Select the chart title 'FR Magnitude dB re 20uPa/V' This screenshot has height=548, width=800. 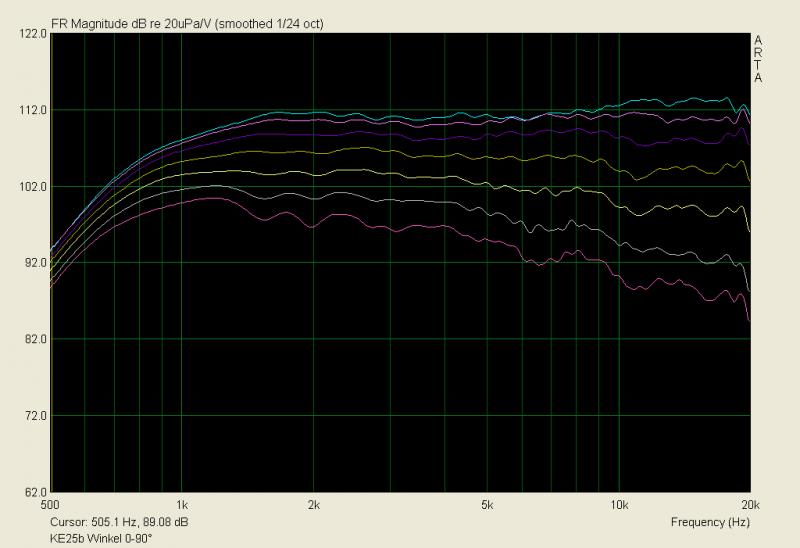click(131, 24)
